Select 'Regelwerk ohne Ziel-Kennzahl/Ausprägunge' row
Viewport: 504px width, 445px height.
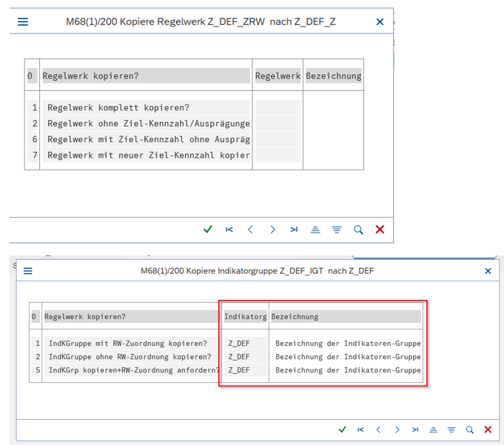coord(147,123)
